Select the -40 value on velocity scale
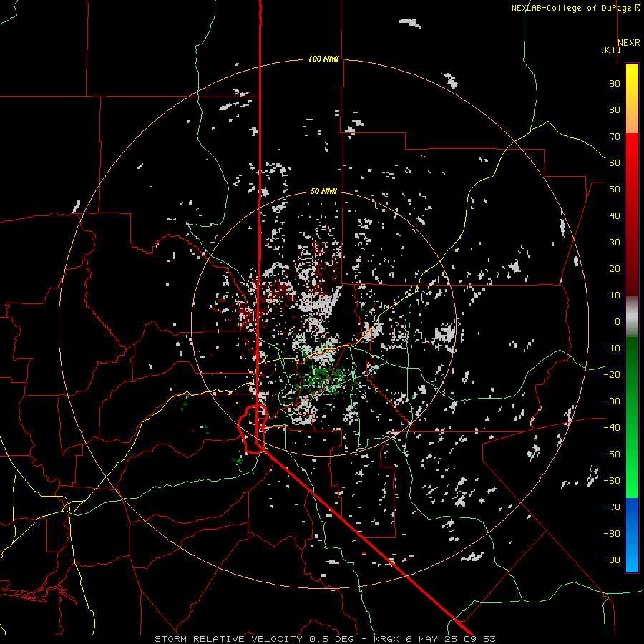644x644 pixels. pos(612,428)
